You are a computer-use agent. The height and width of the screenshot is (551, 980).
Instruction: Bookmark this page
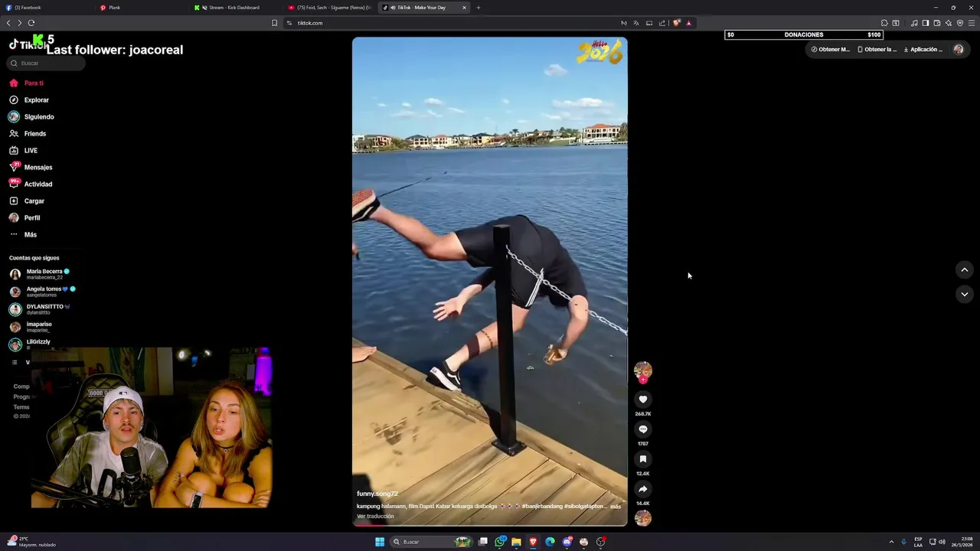coord(274,23)
